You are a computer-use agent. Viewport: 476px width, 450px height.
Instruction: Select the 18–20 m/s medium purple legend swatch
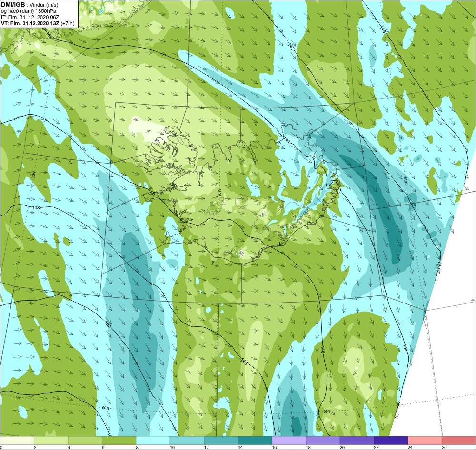click(x=323, y=440)
